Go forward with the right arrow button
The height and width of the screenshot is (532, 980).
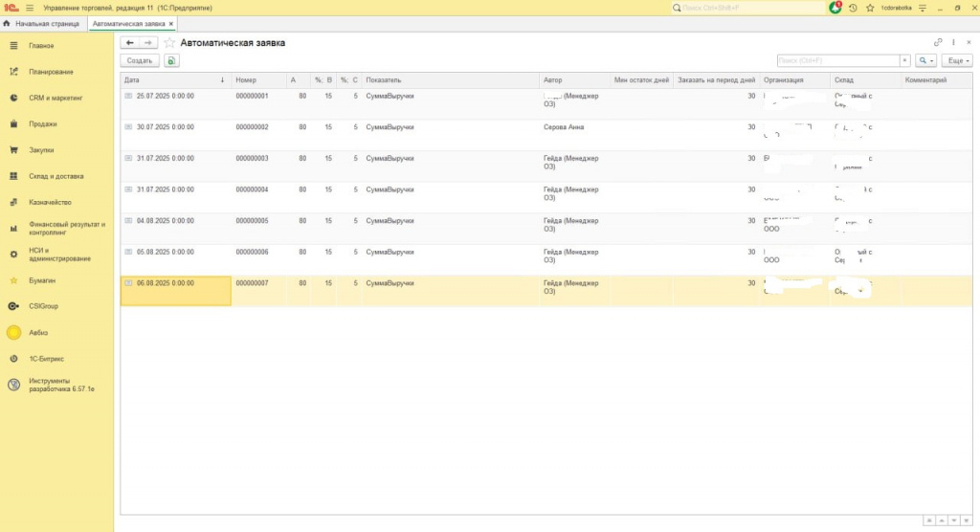[x=148, y=42]
